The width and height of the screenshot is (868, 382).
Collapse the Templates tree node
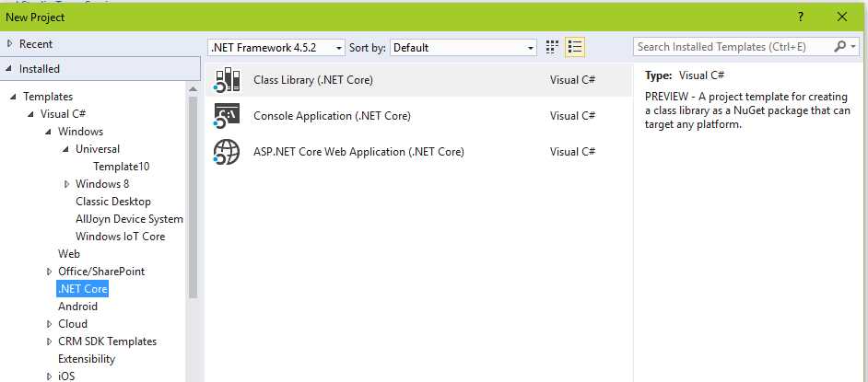[x=13, y=97]
